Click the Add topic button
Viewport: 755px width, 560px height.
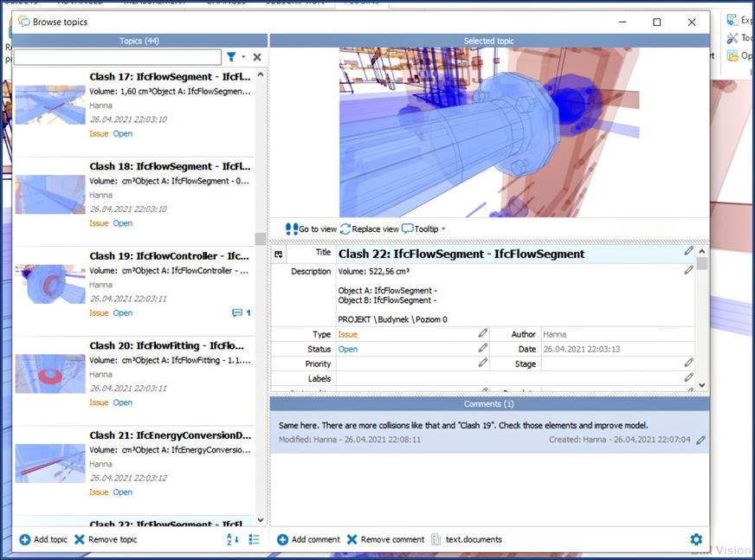click(x=43, y=539)
